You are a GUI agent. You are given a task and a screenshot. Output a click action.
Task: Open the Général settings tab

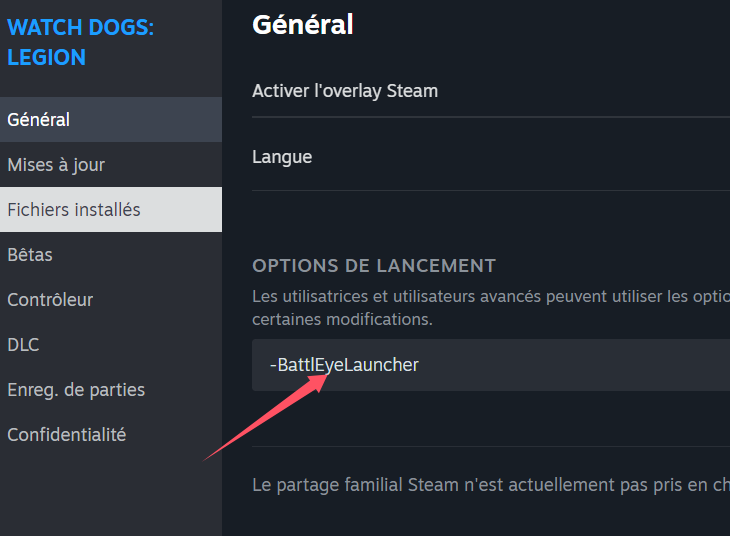(111, 120)
